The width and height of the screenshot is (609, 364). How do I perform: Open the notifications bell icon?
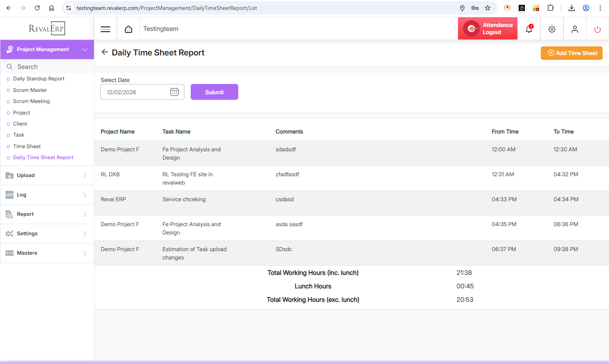point(529,29)
